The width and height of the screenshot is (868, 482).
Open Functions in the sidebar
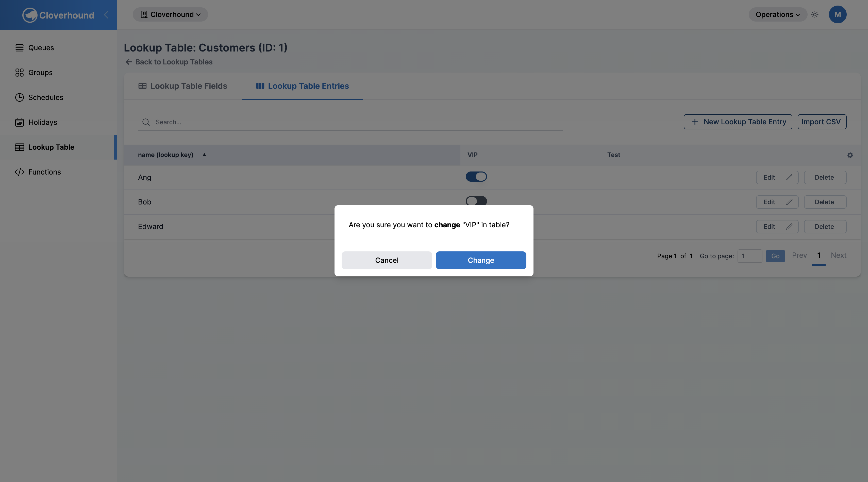[x=58, y=172]
